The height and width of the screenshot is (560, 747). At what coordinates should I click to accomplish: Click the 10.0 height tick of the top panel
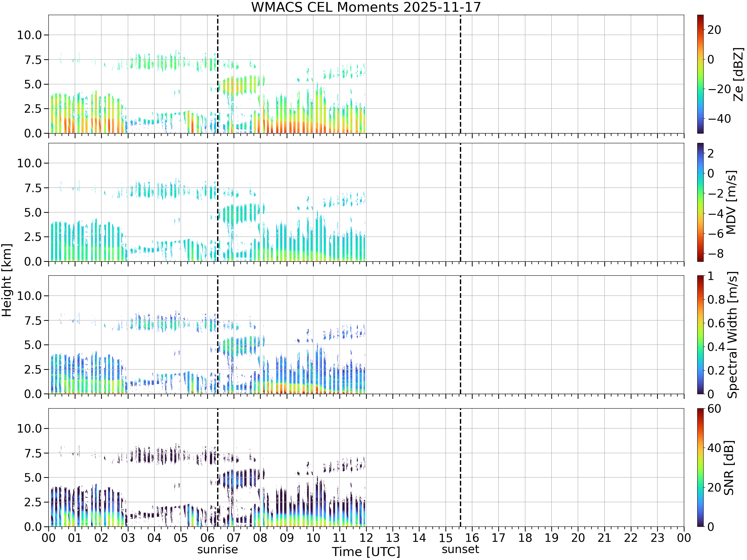[x=29, y=35]
